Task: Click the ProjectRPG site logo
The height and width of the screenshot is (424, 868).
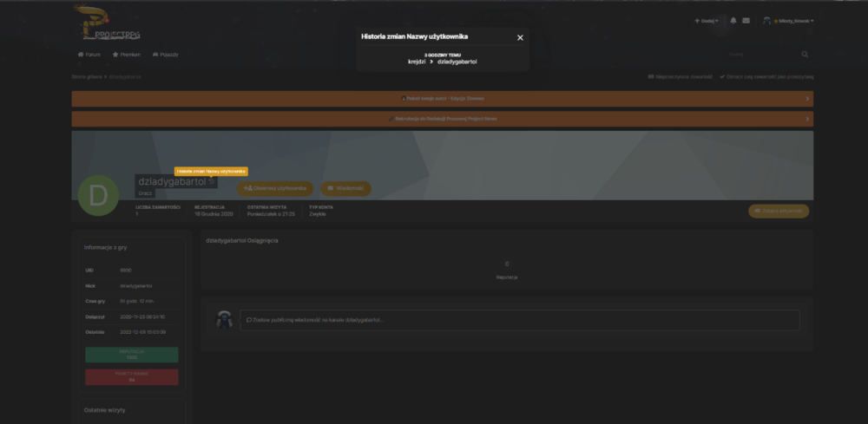Action: click(106, 23)
